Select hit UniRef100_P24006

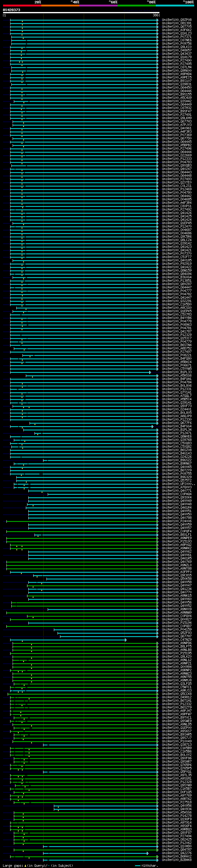click(x=177, y=521)
